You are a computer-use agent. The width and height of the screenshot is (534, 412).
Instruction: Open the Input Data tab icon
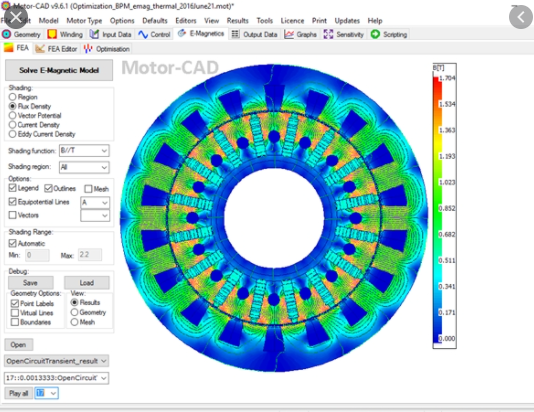coord(94,34)
